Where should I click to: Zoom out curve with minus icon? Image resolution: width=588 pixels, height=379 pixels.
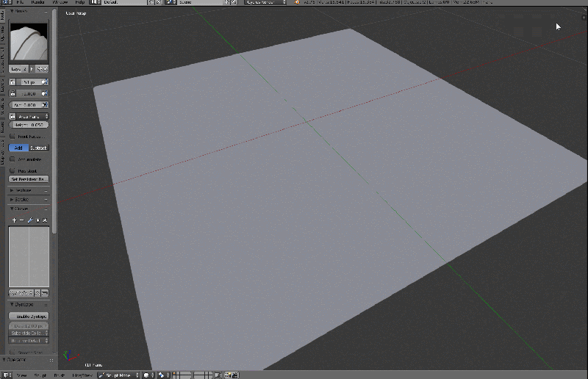[x=22, y=220]
